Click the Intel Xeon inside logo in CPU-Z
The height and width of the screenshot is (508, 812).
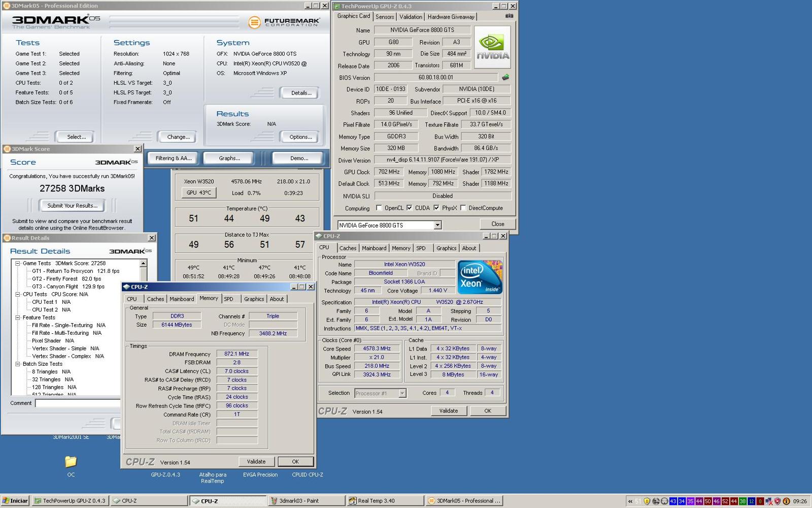480,277
